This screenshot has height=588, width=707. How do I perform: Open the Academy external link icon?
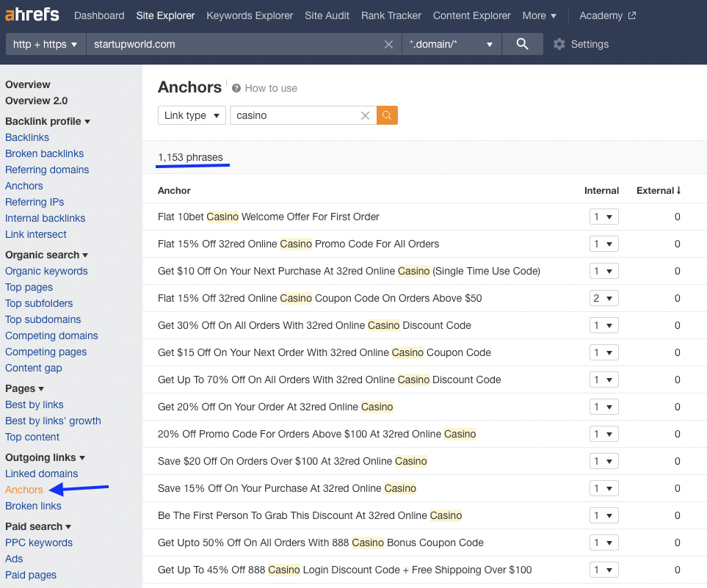coord(632,15)
